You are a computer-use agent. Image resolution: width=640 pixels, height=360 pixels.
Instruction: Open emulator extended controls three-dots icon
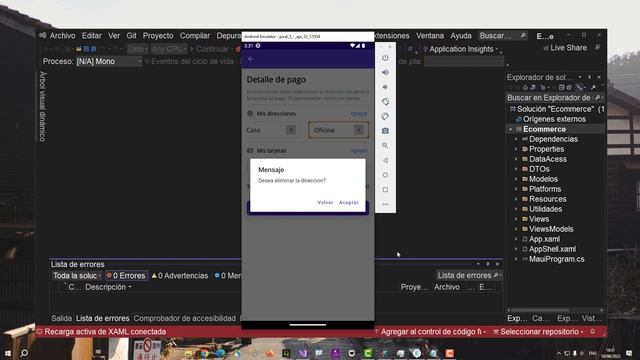pos(385,204)
